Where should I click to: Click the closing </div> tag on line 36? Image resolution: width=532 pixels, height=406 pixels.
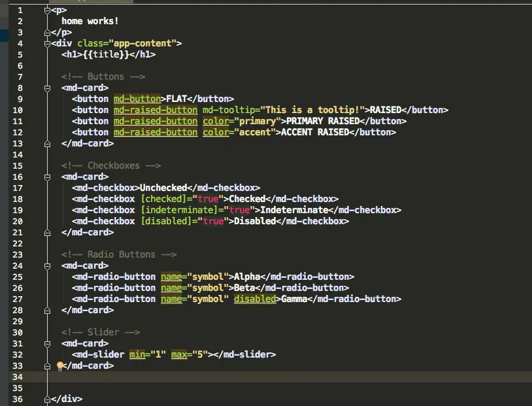pos(67,399)
